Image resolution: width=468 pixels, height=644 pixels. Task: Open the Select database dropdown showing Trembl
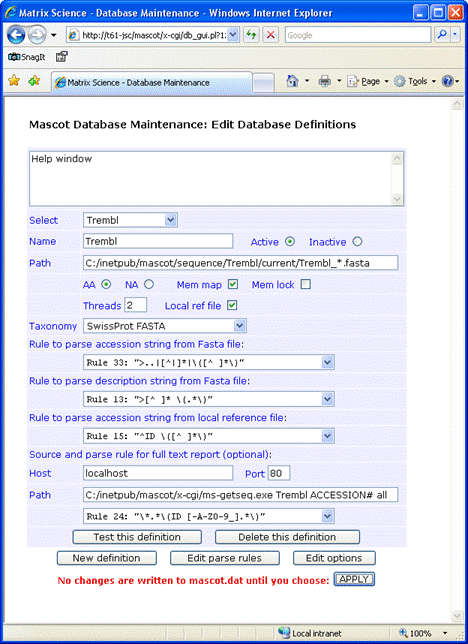130,220
